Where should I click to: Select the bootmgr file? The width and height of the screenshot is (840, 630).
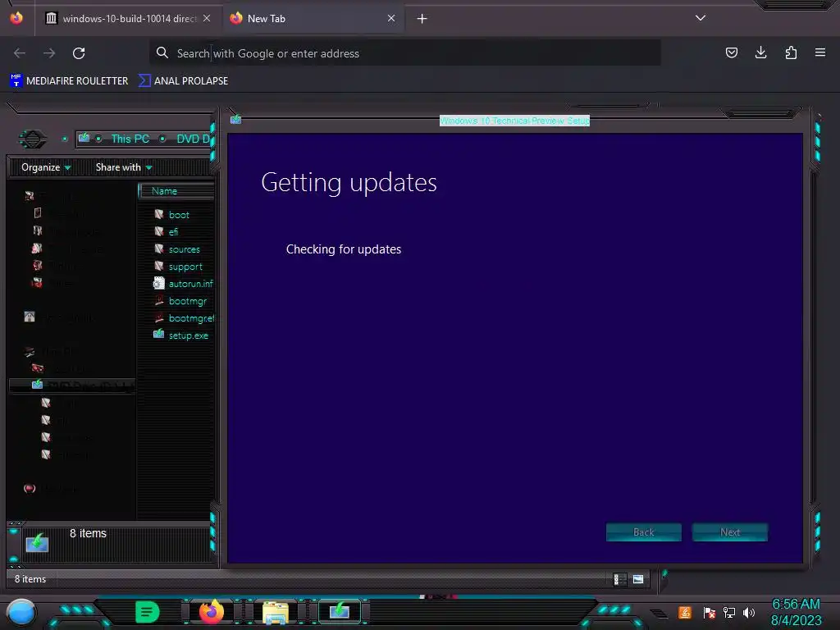pos(188,300)
